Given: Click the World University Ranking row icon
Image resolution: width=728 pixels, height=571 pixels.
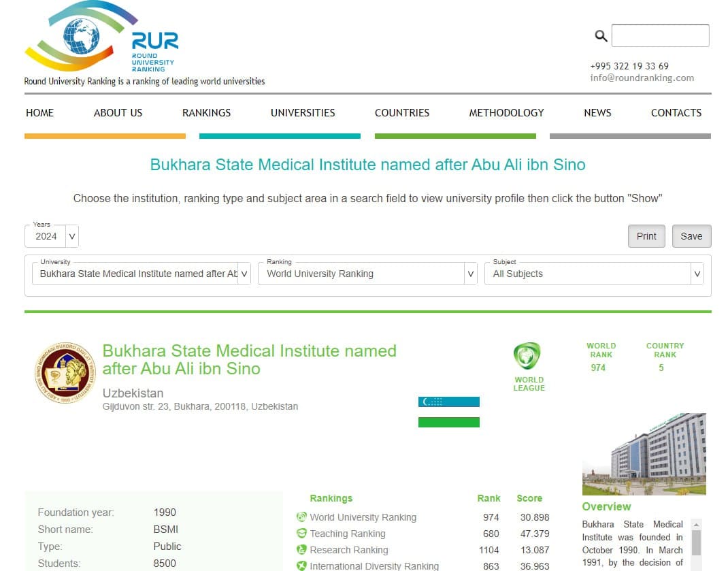Looking at the screenshot, I should click(301, 517).
